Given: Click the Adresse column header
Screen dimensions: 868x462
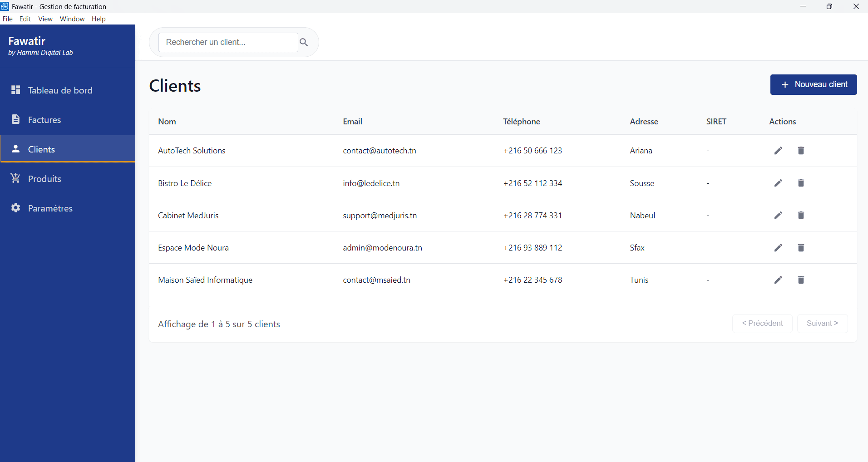Looking at the screenshot, I should click(644, 122).
